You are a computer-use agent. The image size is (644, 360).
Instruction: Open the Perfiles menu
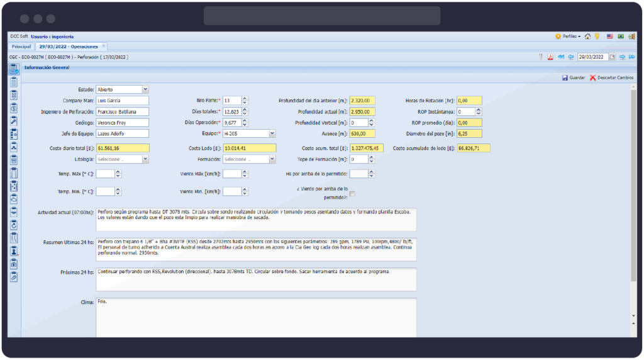pyautogui.click(x=567, y=37)
